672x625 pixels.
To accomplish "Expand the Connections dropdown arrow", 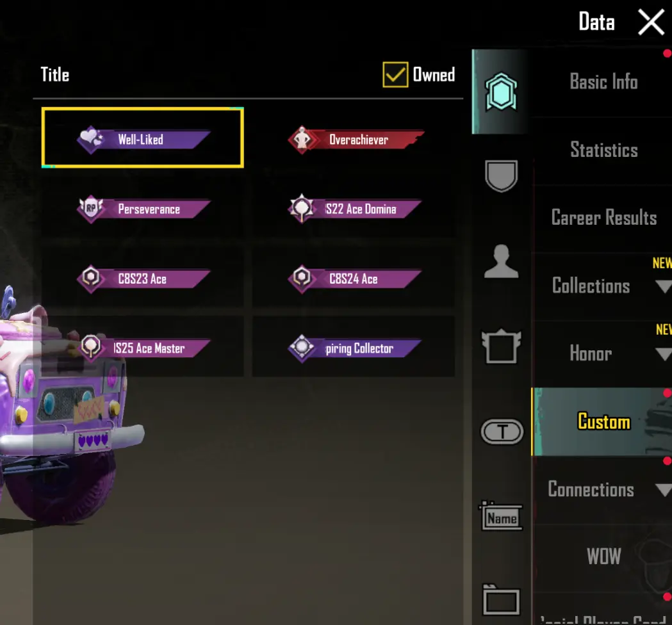I will coord(664,489).
